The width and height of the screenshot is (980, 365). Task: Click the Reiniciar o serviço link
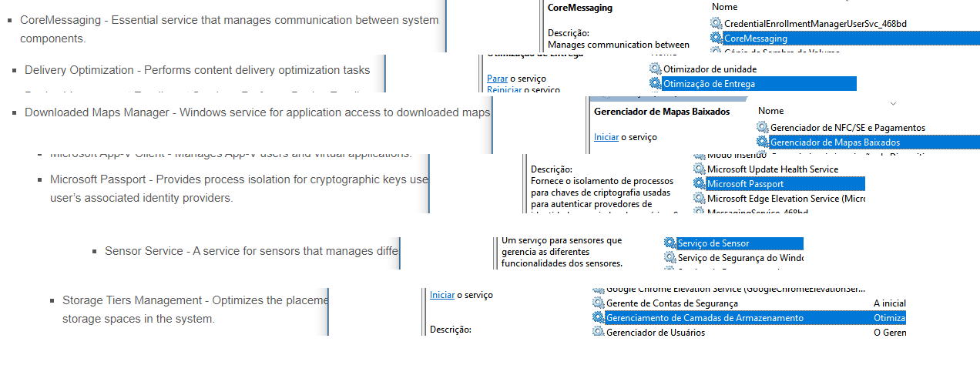502,90
